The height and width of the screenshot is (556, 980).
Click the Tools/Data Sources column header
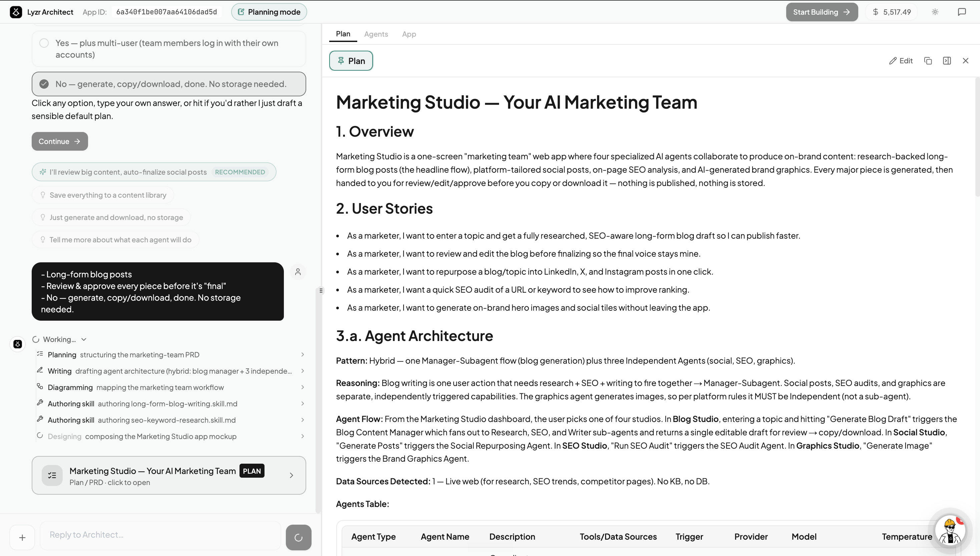[618, 537]
